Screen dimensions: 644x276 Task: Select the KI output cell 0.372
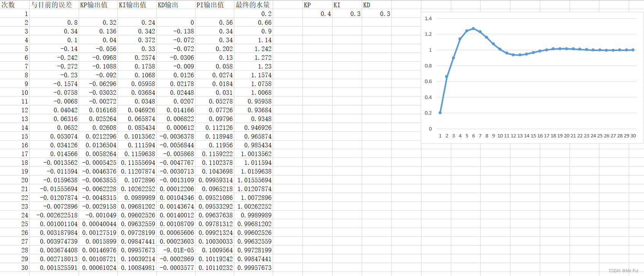click(137, 40)
